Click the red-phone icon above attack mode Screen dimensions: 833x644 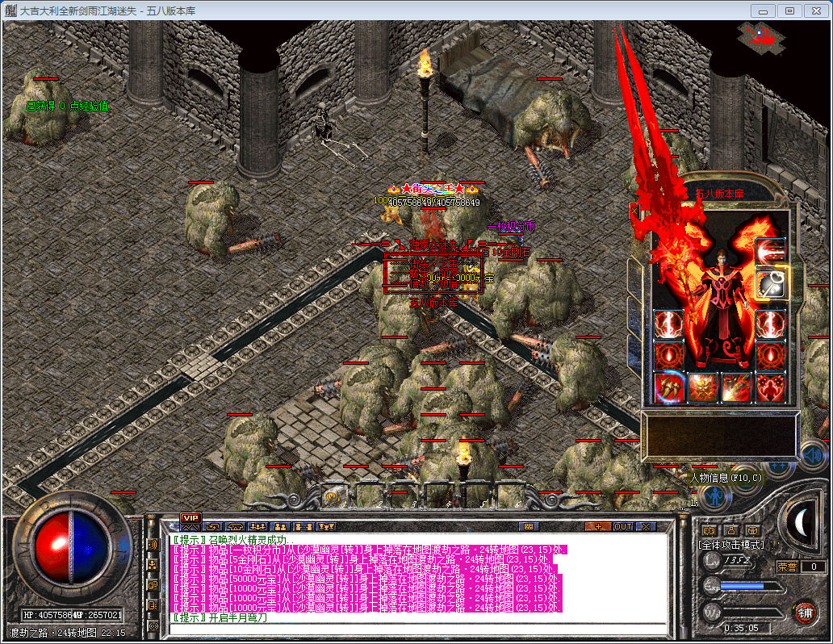(x=752, y=530)
